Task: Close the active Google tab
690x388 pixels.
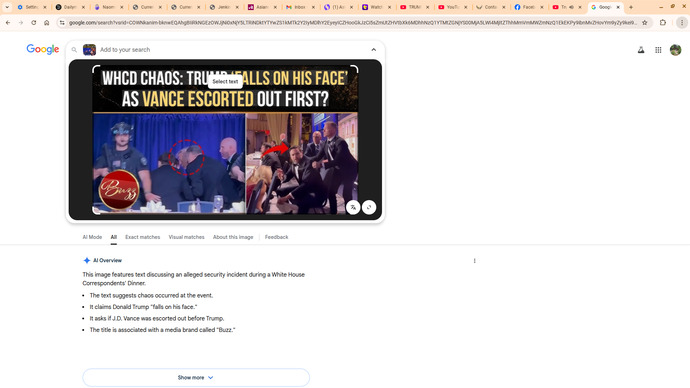Action: tap(618, 7)
